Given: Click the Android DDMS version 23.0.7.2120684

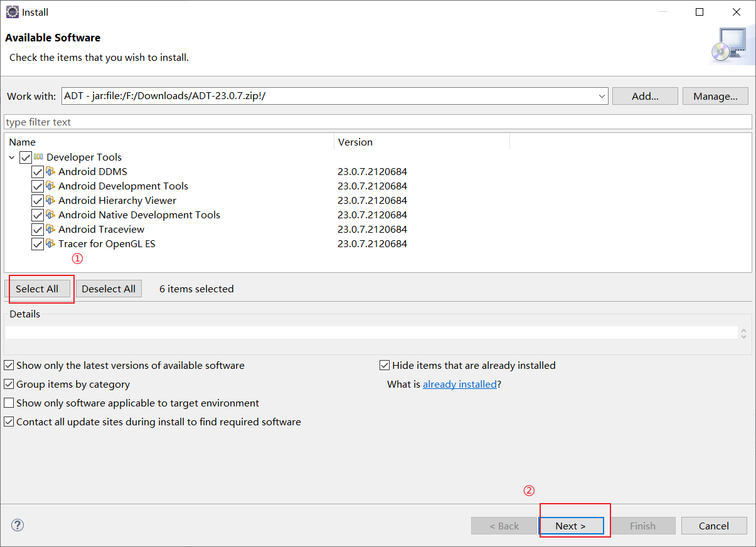Looking at the screenshot, I should coord(372,171).
